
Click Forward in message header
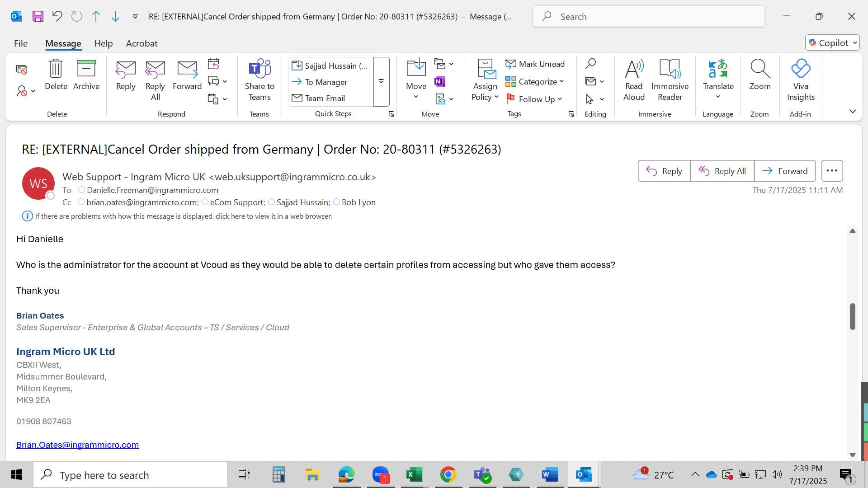click(785, 171)
